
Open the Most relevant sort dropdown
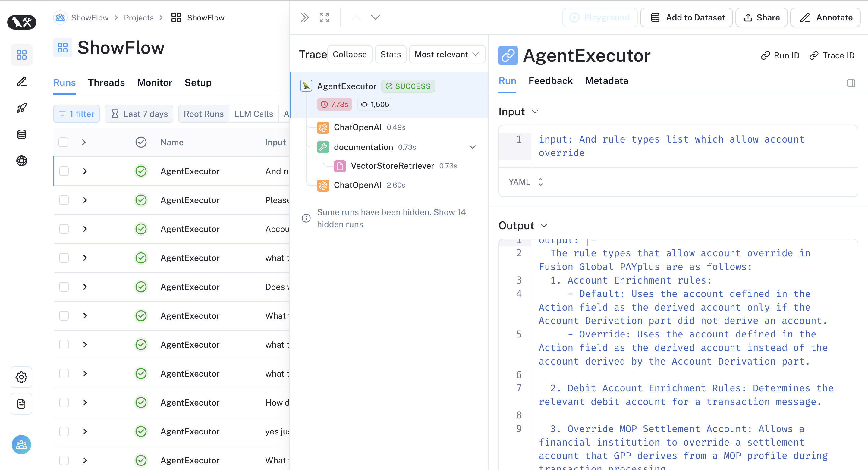coord(447,54)
